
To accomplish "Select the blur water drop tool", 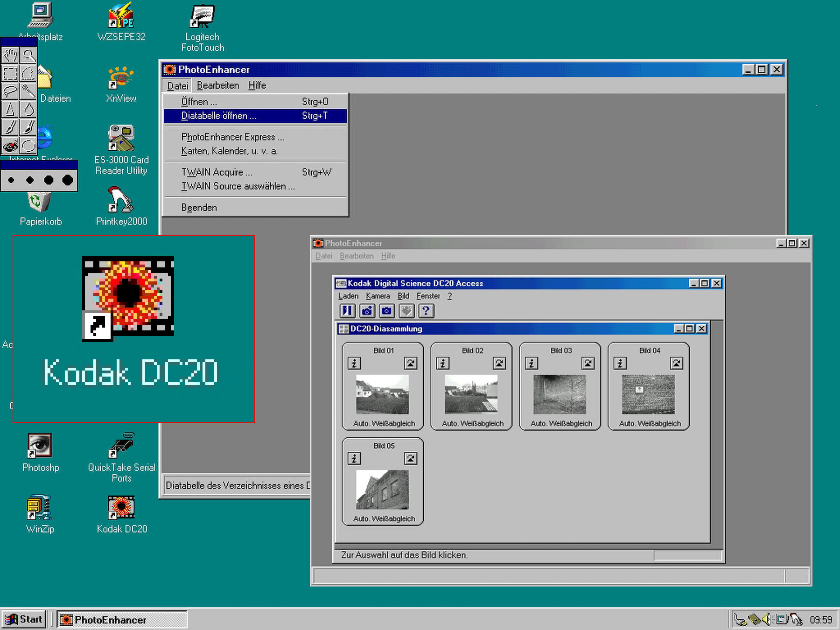I will pos(28,109).
